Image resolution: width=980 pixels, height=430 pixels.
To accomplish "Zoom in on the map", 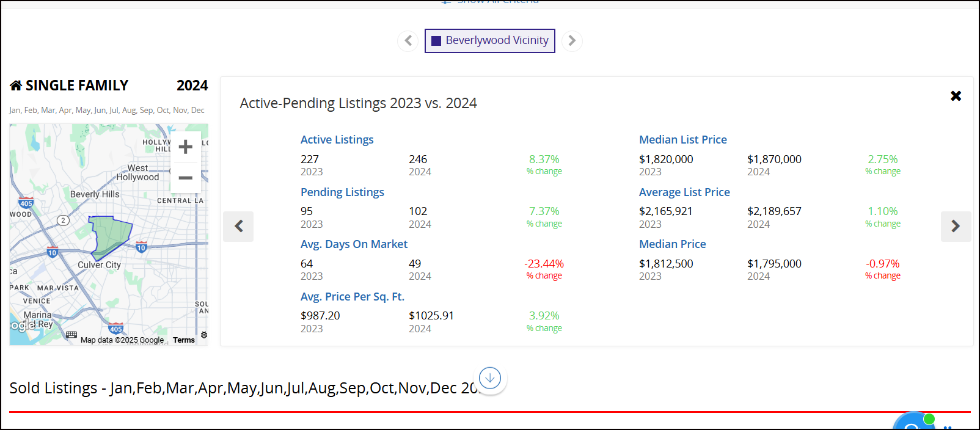I will (x=186, y=147).
